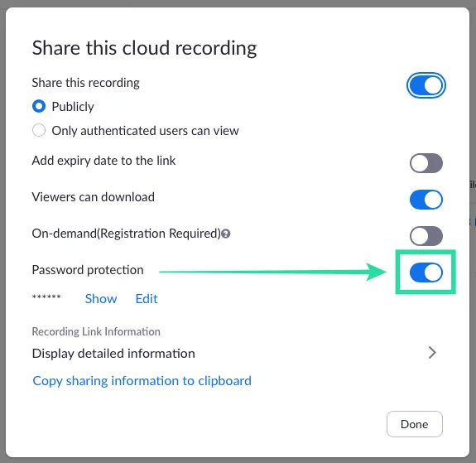Turn on On-demand registration required toggle
The height and width of the screenshot is (463, 476).
pyautogui.click(x=426, y=236)
